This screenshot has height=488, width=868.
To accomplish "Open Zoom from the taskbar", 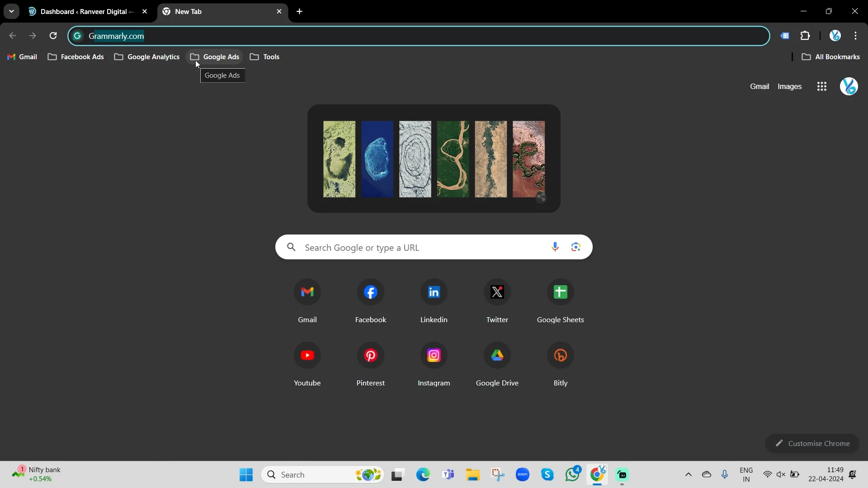I will coord(523,475).
